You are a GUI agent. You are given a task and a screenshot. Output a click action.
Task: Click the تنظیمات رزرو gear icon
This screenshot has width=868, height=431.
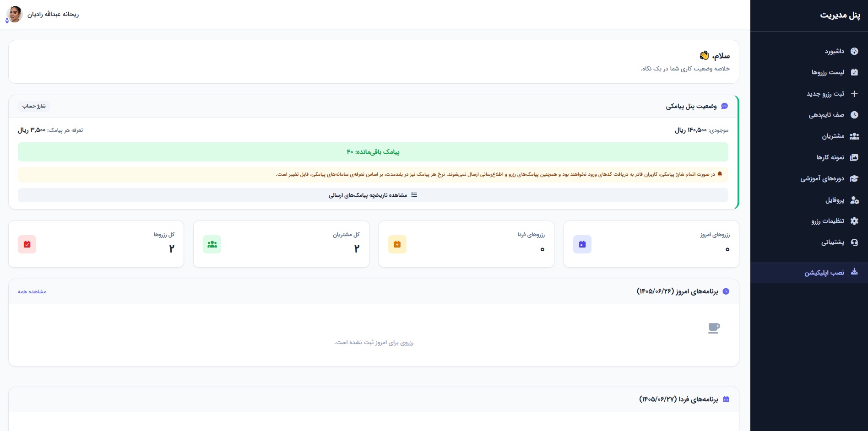tap(854, 221)
